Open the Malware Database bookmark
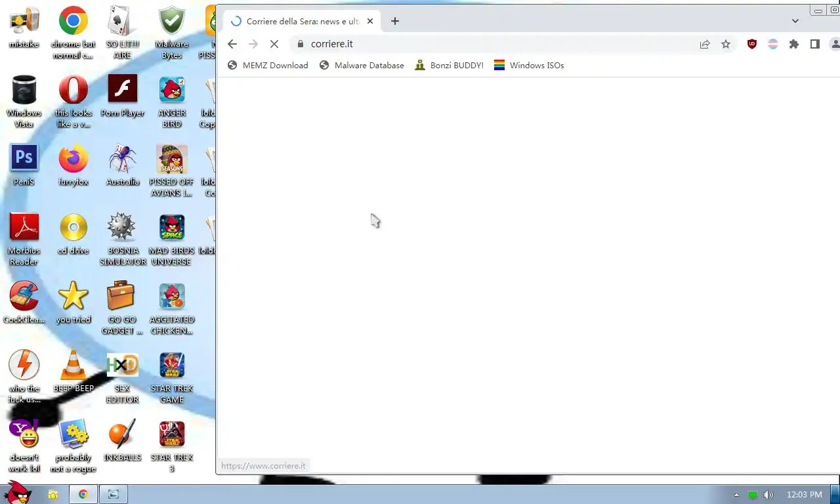The width and height of the screenshot is (840, 504). pyautogui.click(x=362, y=66)
